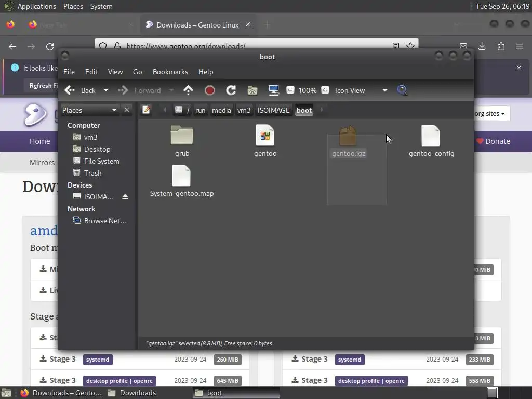532x399 pixels.
Task: Zoom out file view icon
Action: (x=290, y=90)
